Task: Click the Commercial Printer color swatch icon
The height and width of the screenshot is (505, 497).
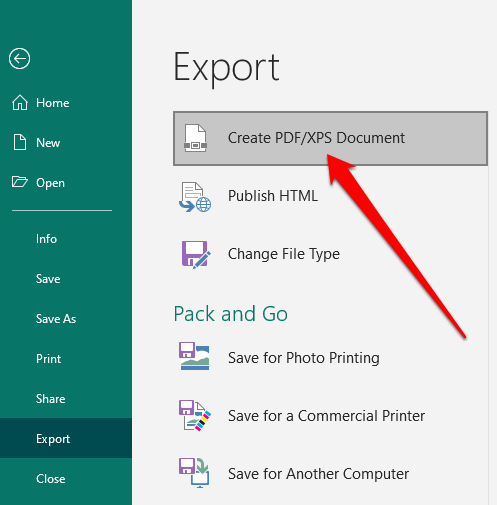Action: coord(195,415)
